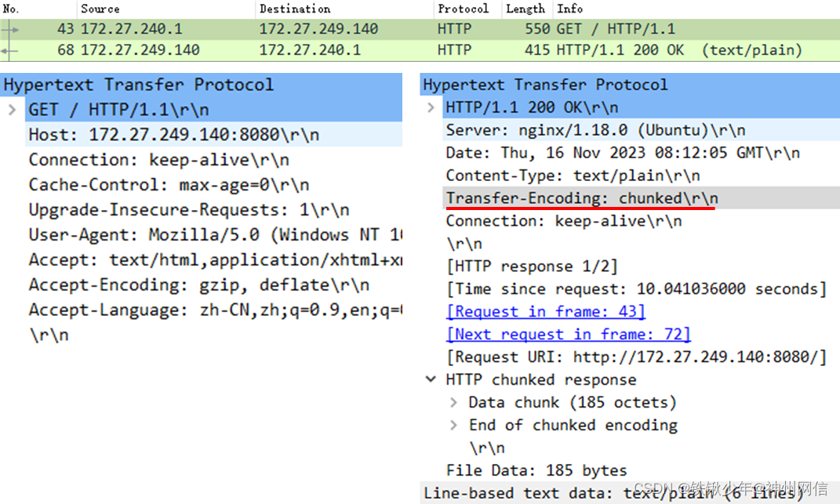Expand the Data chunk (185 octets) item

click(x=454, y=402)
